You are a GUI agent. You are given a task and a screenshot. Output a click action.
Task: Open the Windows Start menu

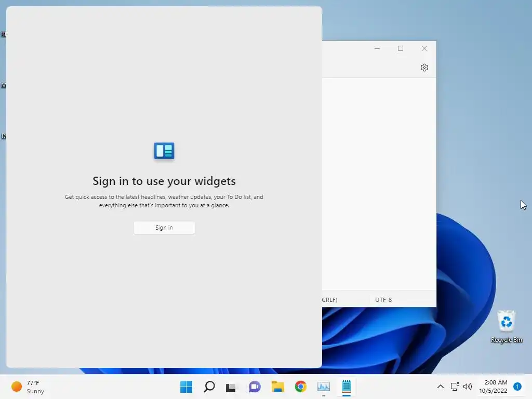(187, 387)
